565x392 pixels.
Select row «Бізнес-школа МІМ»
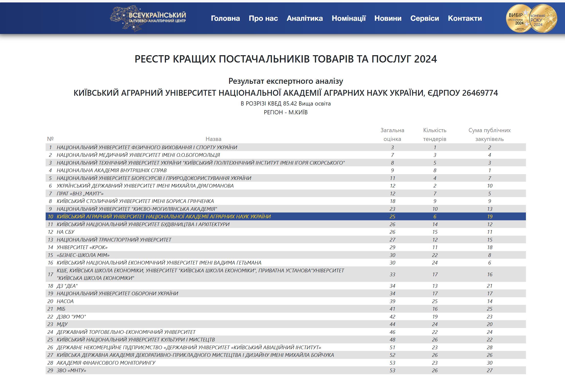point(286,255)
